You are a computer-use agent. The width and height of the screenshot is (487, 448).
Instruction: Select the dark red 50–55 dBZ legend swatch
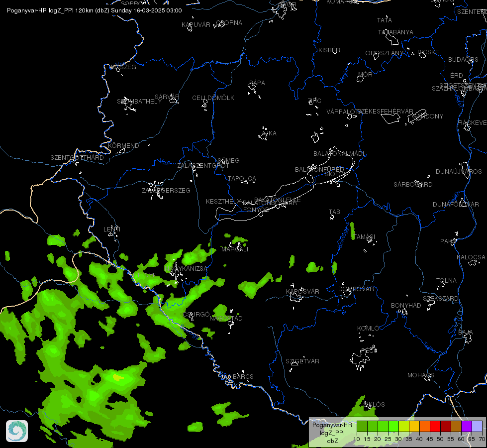[x=445, y=427]
